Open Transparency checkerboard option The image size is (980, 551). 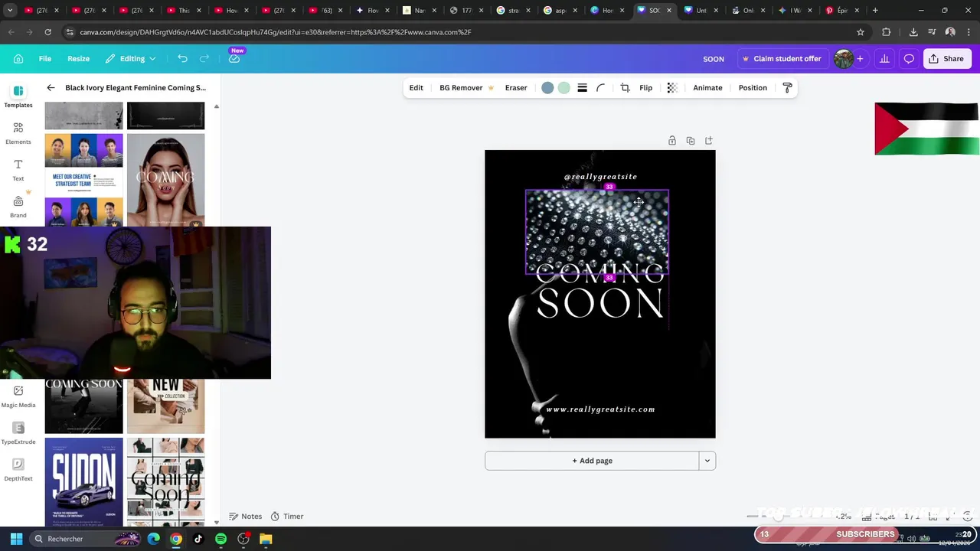tap(672, 88)
